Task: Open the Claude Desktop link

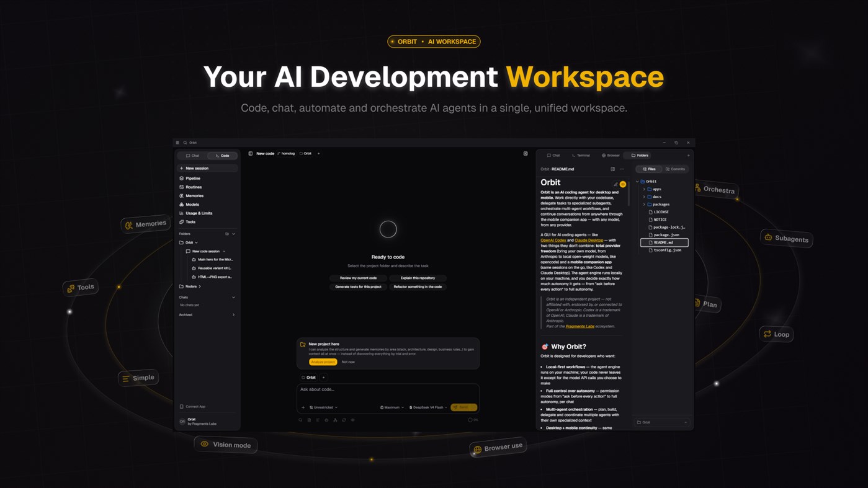Action: click(589, 240)
